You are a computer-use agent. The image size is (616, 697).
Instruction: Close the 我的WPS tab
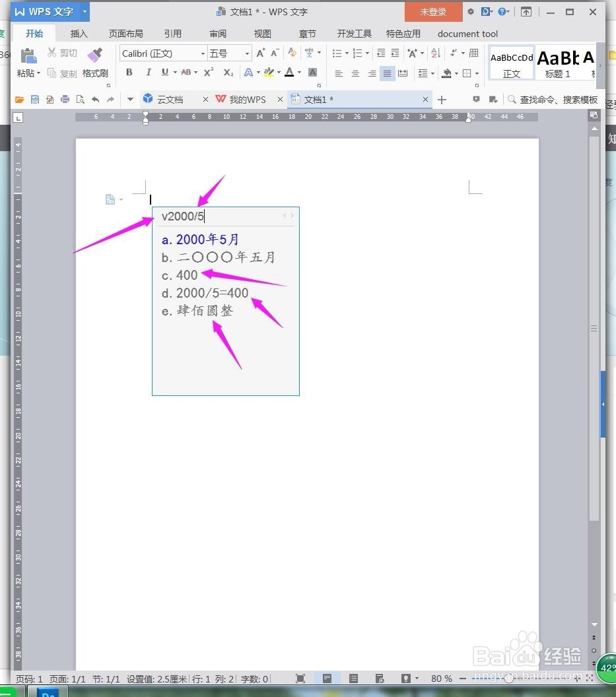tap(280, 100)
